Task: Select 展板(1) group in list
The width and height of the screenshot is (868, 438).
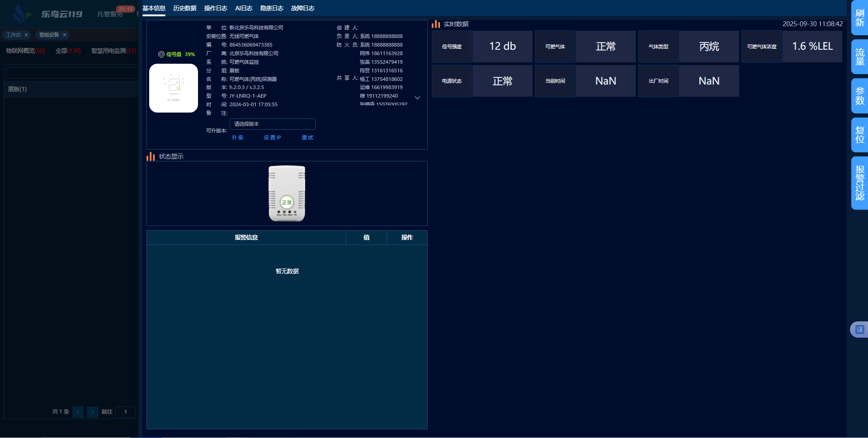Action: (18, 89)
